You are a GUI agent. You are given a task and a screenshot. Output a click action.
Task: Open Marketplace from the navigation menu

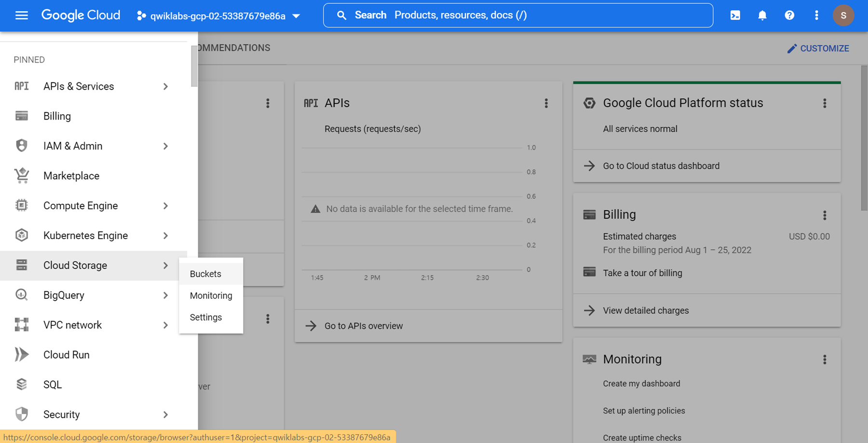tap(94, 176)
